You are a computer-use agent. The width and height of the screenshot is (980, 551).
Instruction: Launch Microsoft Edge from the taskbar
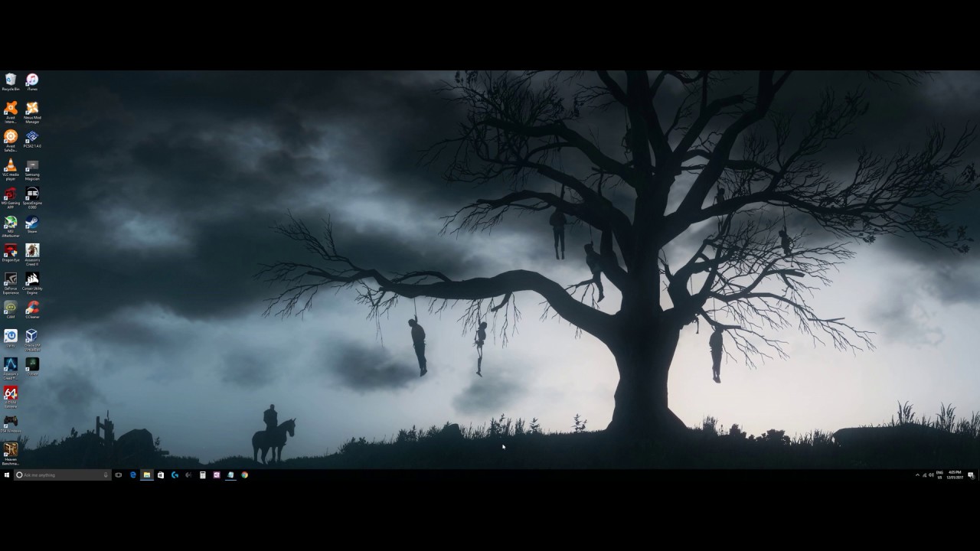pyautogui.click(x=133, y=475)
